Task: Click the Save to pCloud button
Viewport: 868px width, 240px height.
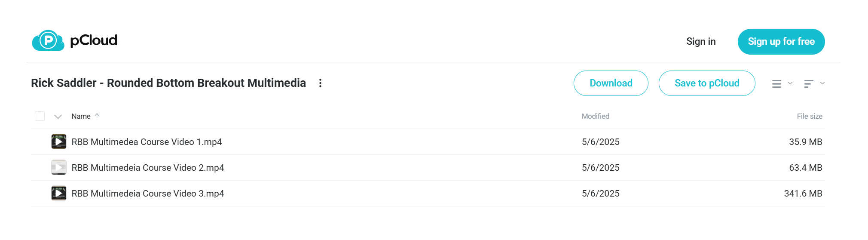Action: click(x=707, y=83)
